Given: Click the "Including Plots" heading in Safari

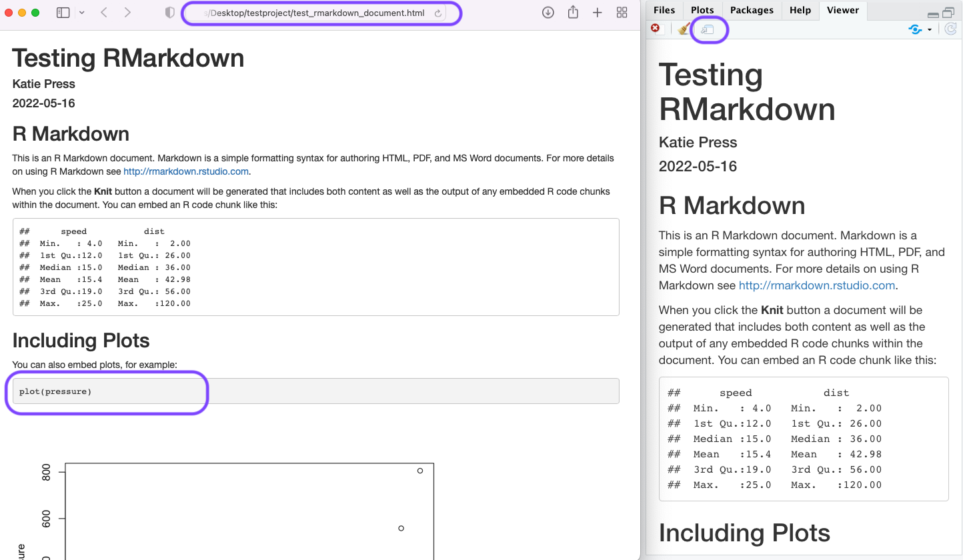Looking at the screenshot, I should point(81,341).
